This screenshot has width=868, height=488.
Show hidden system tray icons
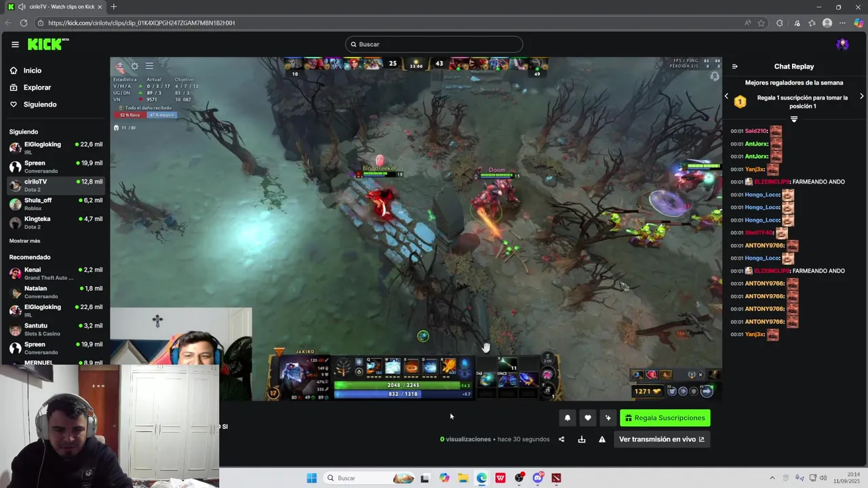tap(772, 478)
